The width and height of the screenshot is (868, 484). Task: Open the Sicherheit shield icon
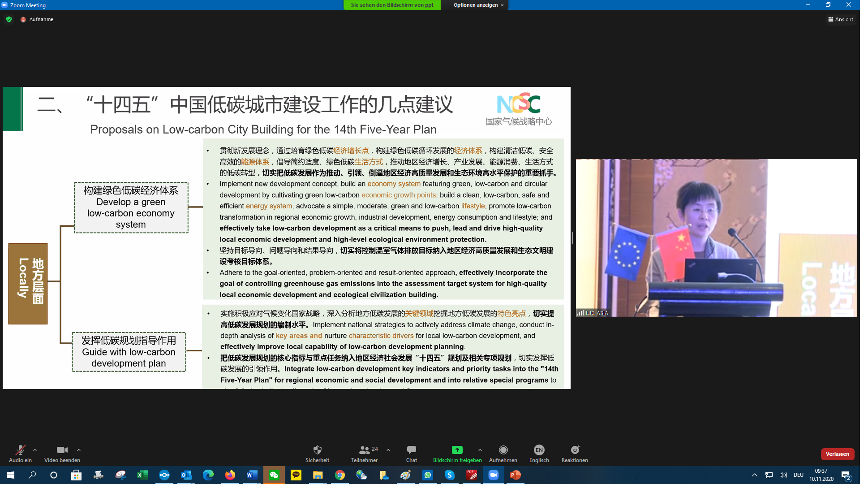[317, 450]
